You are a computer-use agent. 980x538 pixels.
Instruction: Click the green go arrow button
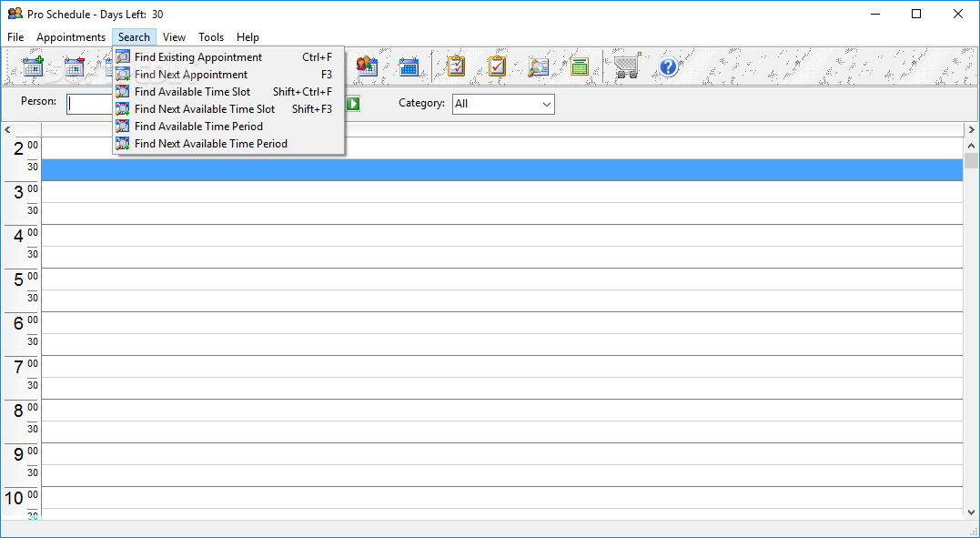(x=353, y=103)
